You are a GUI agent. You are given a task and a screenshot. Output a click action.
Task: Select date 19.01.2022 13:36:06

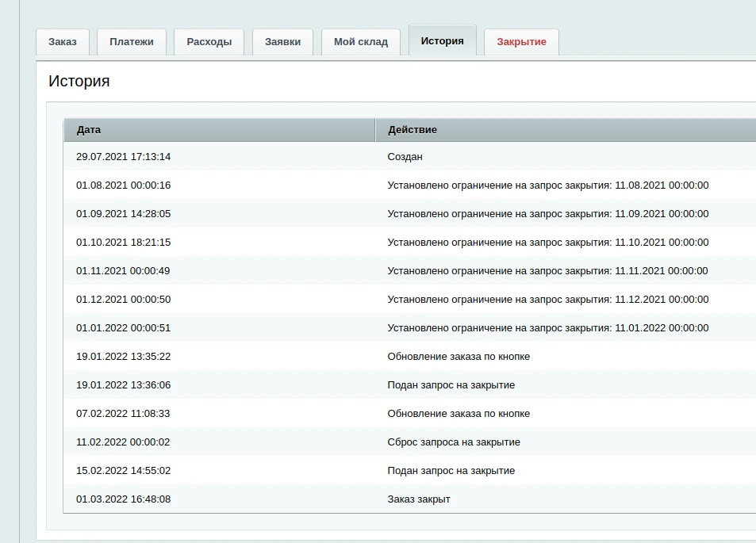point(124,385)
